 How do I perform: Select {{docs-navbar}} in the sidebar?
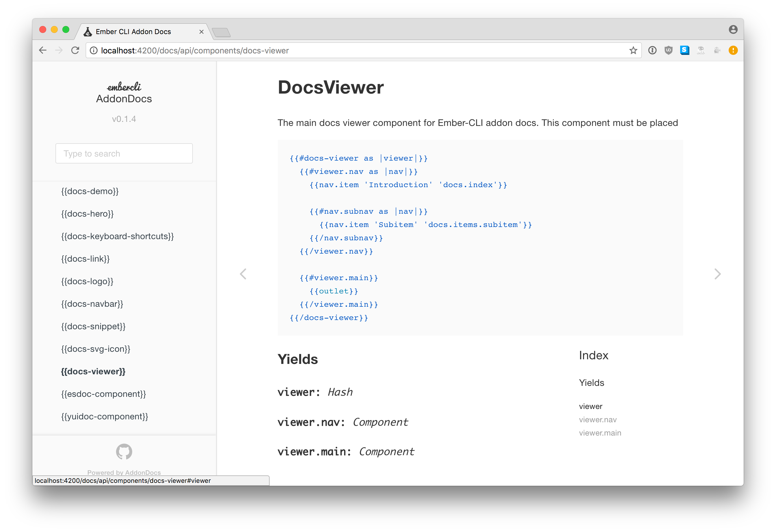[92, 304]
